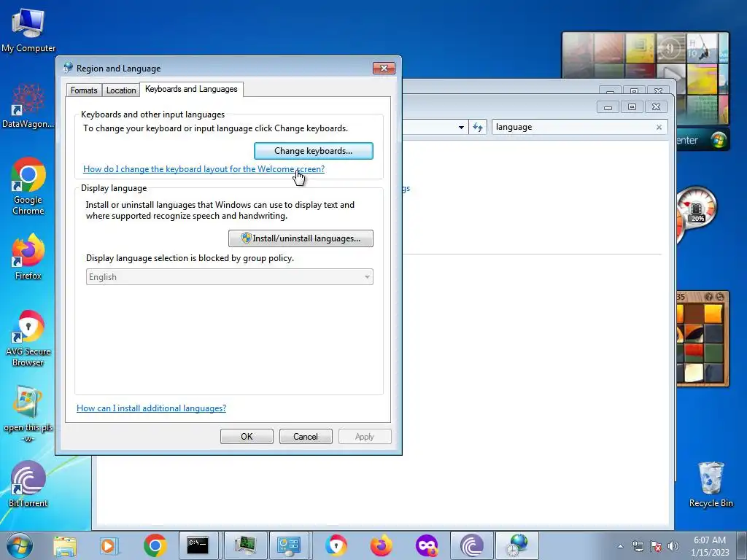This screenshot has width=747, height=560.
Task: Click the Region and Language globe taskbar button
Action: (517, 545)
